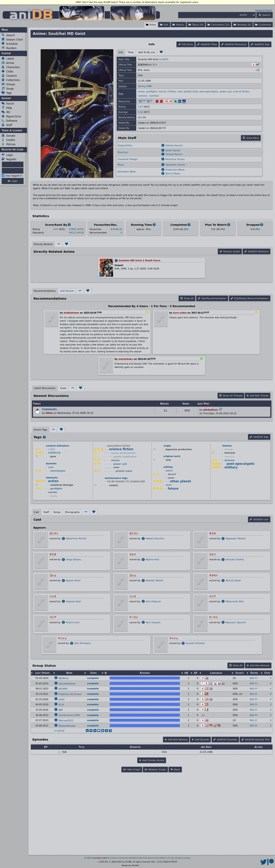Collapse the Cast section with minus
This screenshot has height=868, width=275.
click(86, 512)
